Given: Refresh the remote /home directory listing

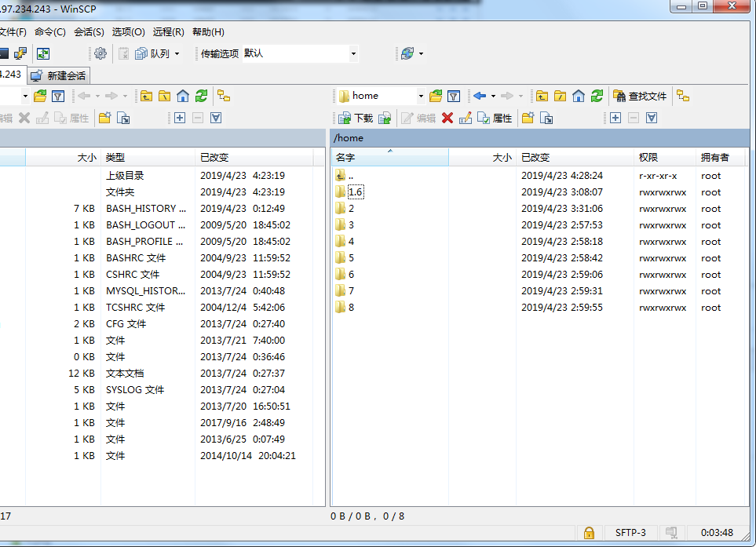Looking at the screenshot, I should [597, 96].
